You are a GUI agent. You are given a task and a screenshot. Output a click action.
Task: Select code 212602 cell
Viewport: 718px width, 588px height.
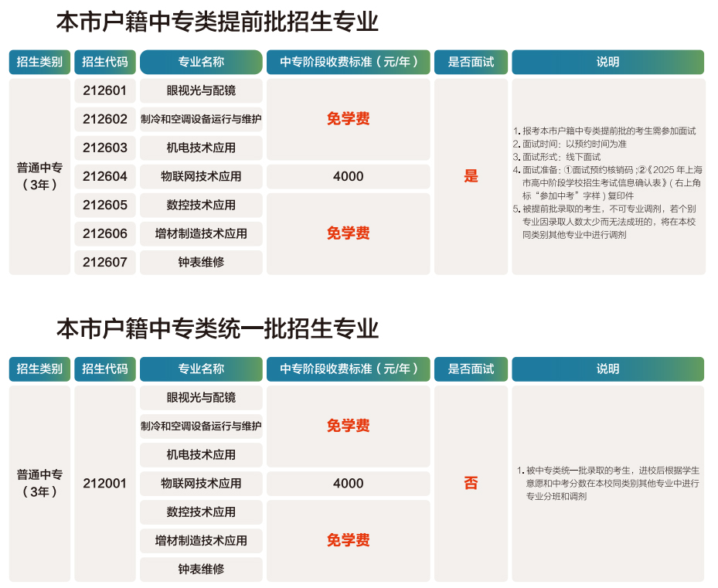click(105, 119)
